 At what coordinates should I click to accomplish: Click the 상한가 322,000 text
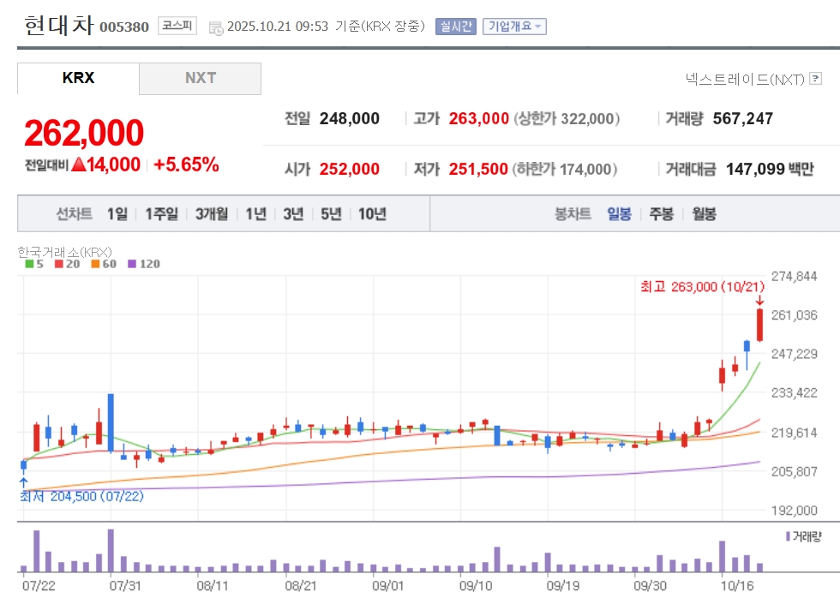(567, 118)
